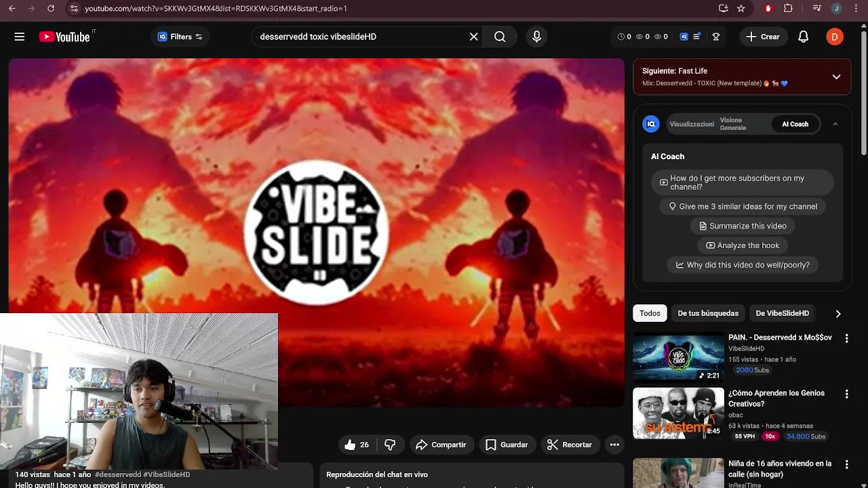Click Give me 3 similar ideas

[x=743, y=207]
